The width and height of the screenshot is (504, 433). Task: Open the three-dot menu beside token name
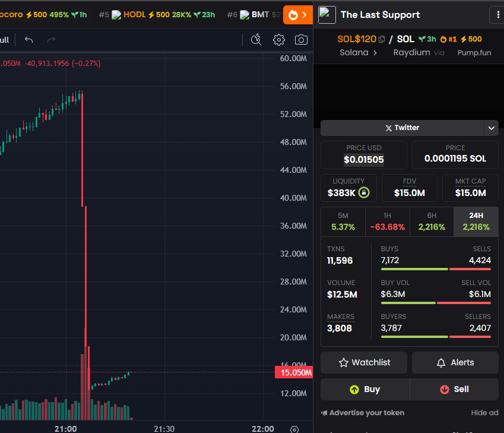coord(498,15)
